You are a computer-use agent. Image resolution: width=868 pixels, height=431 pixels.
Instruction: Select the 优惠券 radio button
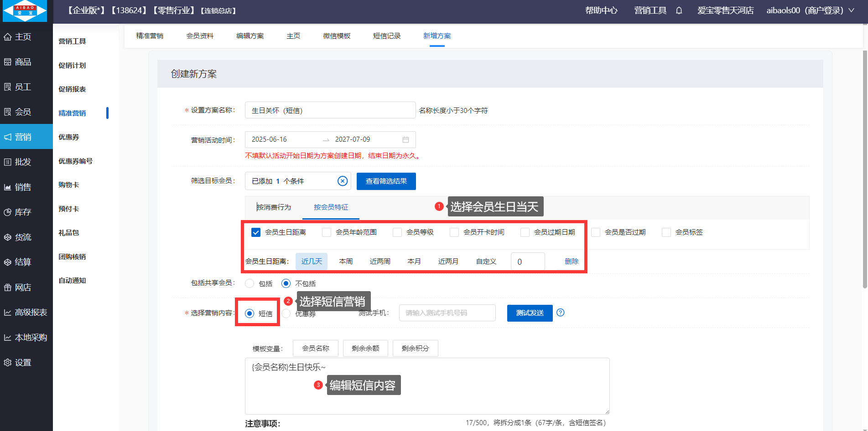point(286,313)
